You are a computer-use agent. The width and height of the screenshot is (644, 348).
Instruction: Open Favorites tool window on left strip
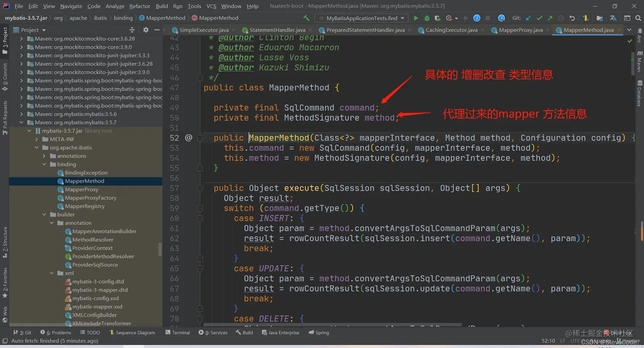[x=5, y=282]
